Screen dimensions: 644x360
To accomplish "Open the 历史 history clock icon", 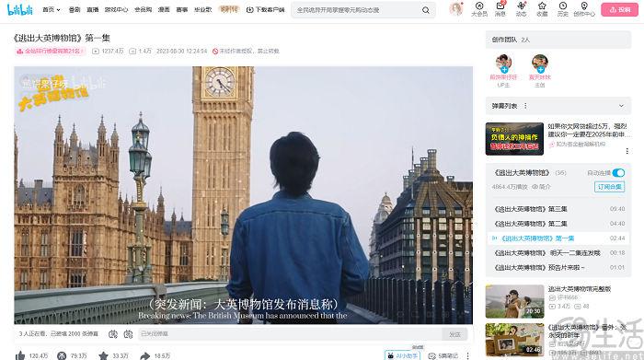I will coord(563,8).
